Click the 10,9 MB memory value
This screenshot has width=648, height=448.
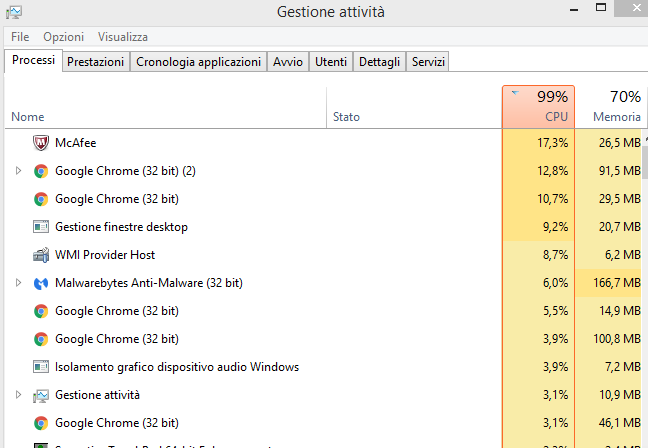620,395
